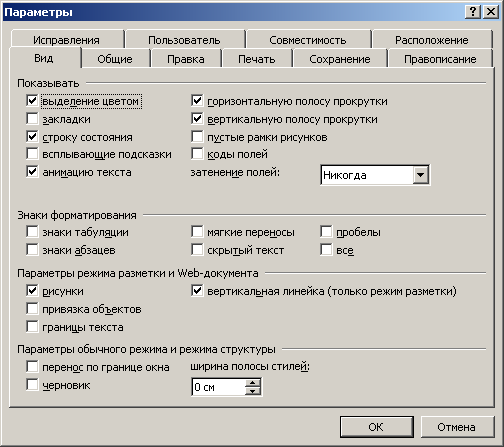Check скрытый текст checkbox

click(x=197, y=249)
